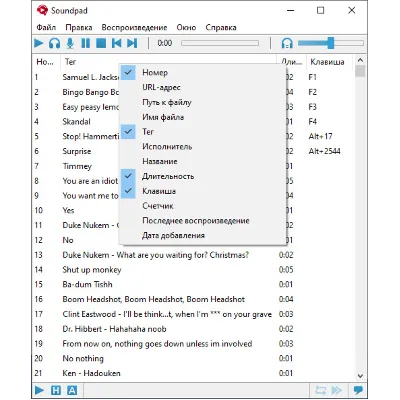Uncheck the Клавиша column option
The image size is (400, 400).
(202, 191)
